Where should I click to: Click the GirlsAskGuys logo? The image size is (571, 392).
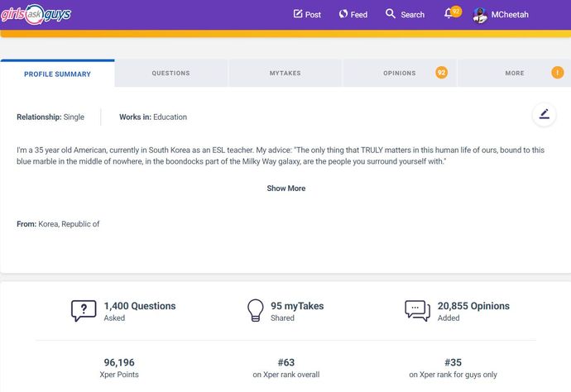[36, 15]
